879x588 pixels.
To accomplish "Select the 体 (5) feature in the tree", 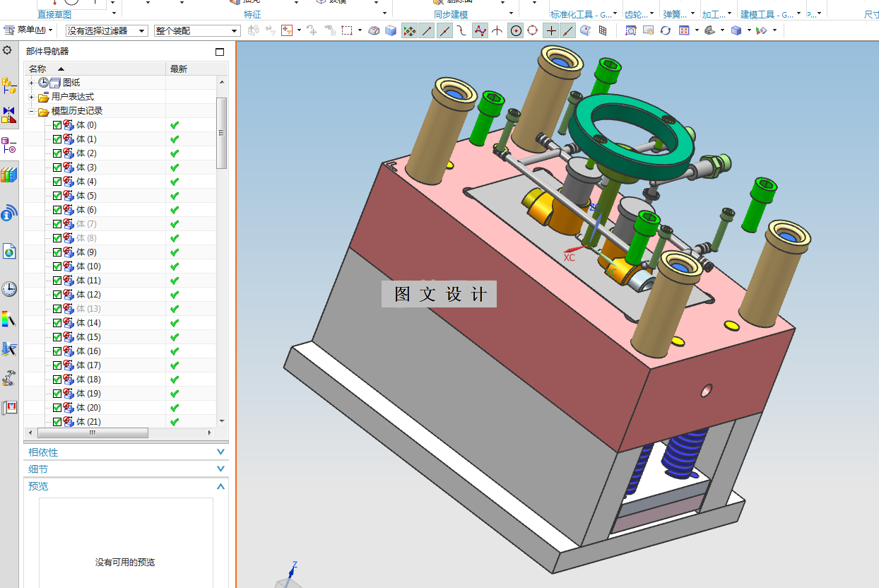I will tap(86, 196).
